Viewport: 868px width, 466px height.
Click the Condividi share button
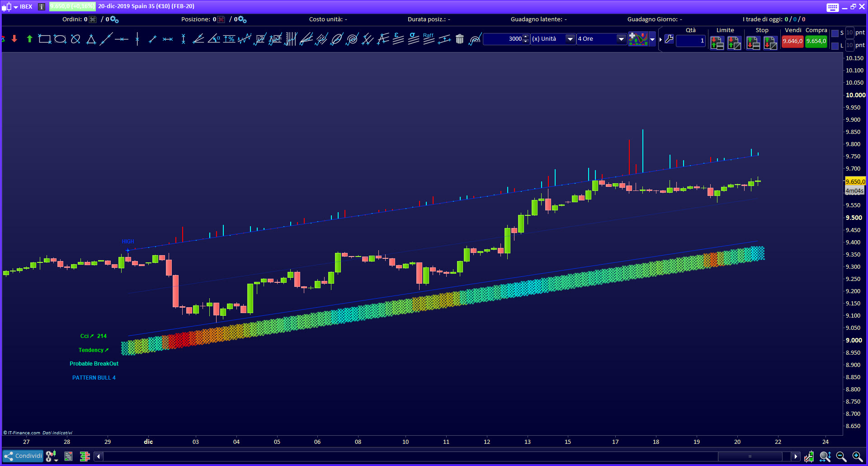point(23,456)
